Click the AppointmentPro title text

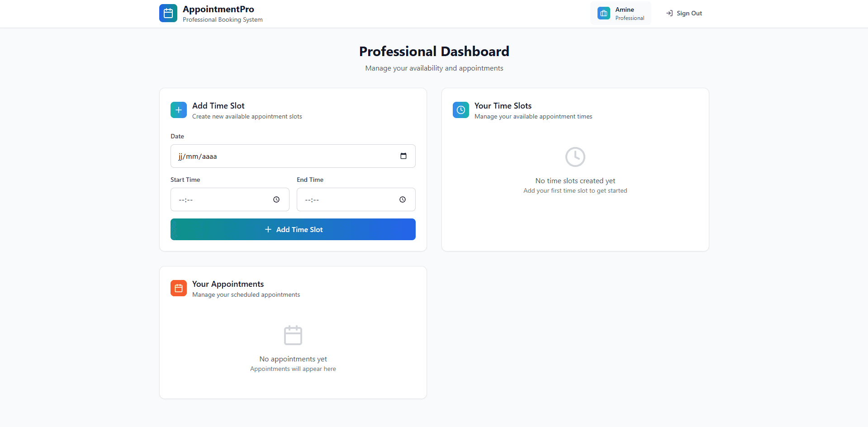tap(218, 9)
